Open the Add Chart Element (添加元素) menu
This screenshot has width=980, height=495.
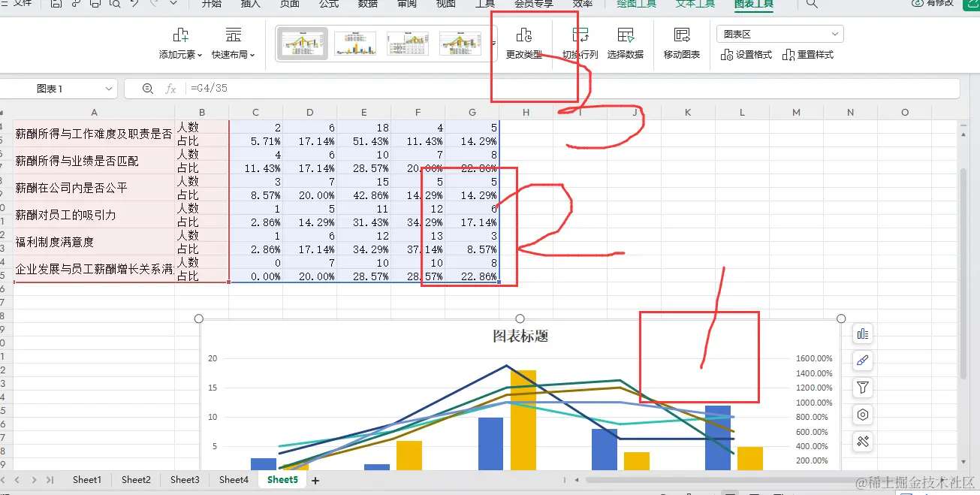(x=180, y=44)
